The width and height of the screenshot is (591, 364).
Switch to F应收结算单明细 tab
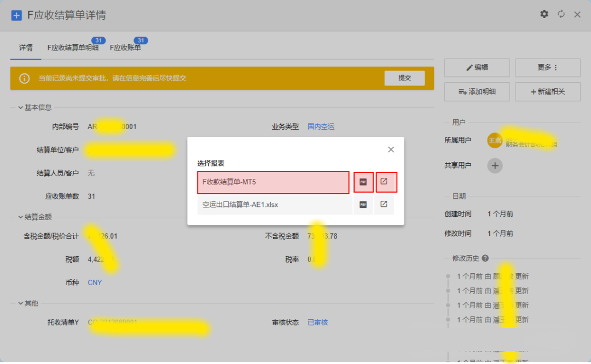pyautogui.click(x=73, y=48)
